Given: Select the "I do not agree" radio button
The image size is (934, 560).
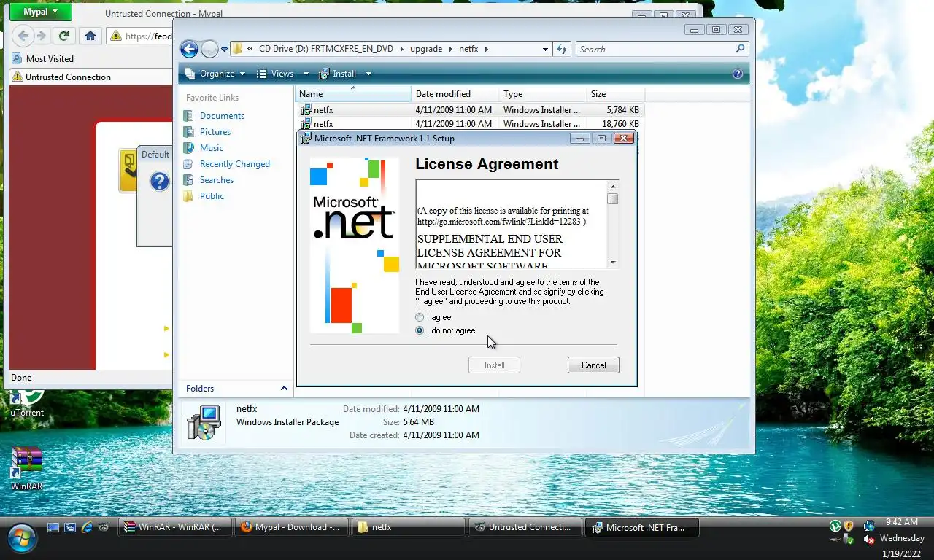Looking at the screenshot, I should pyautogui.click(x=420, y=331).
